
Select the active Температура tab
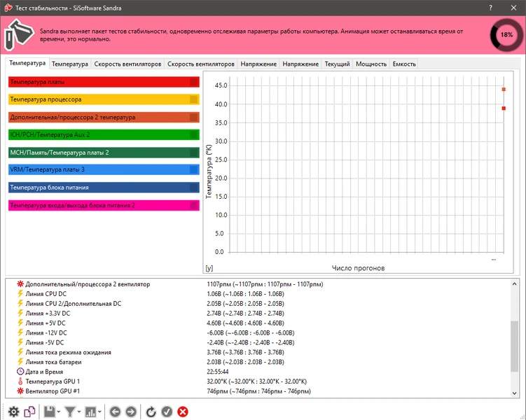27,63
